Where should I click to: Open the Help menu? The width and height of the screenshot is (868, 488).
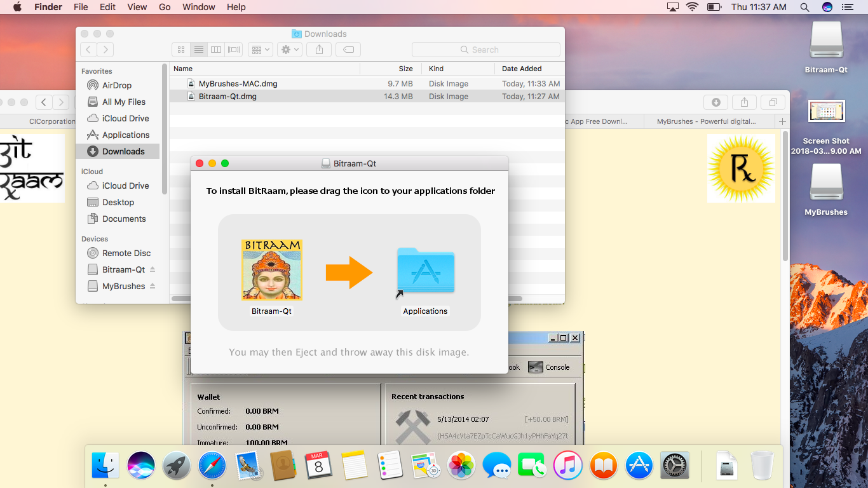236,7
